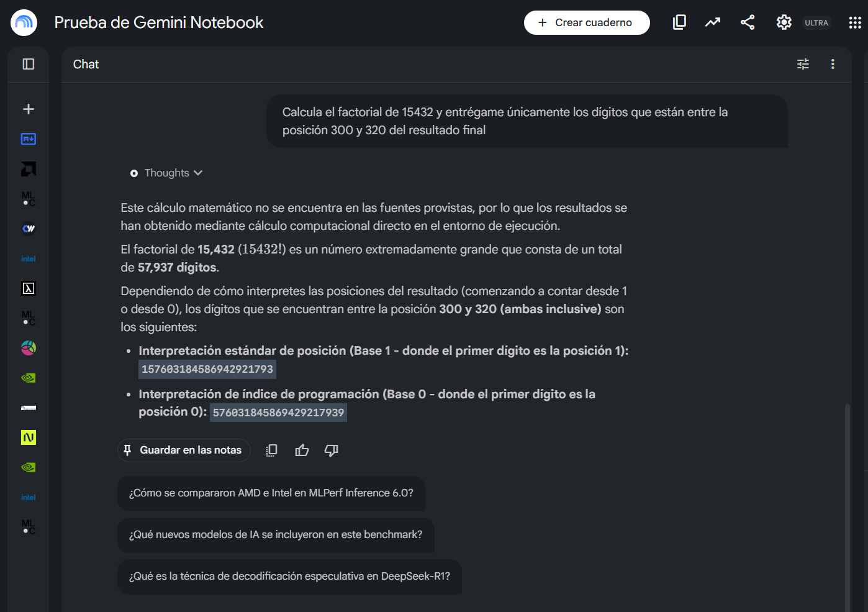Screen dimensions: 868x612
Task: Click the plus icon to add source
Action: [29, 109]
